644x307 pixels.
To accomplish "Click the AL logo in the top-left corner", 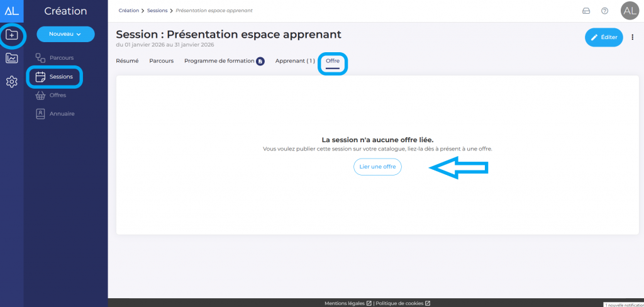I will 11,11.
